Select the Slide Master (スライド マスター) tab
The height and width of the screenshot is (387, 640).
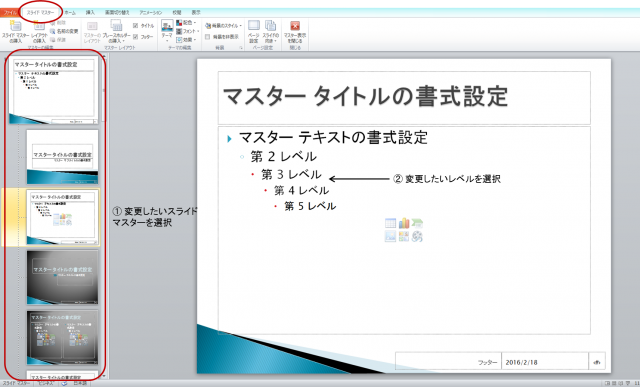(x=40, y=12)
